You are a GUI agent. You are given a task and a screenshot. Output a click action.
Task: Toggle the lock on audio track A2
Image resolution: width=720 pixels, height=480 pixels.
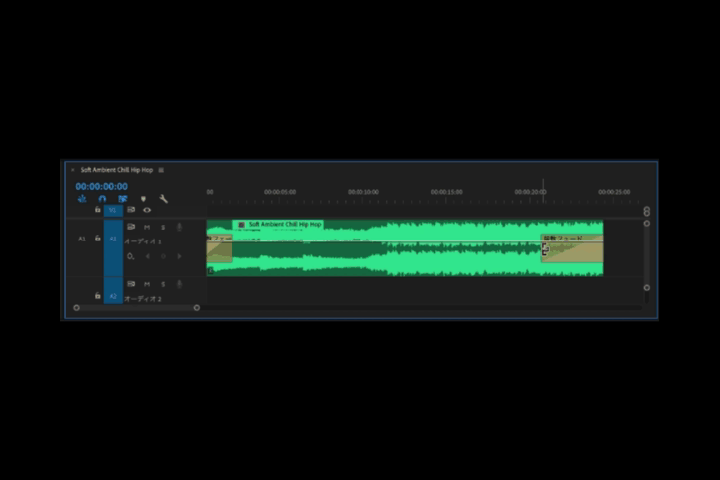coord(97,296)
